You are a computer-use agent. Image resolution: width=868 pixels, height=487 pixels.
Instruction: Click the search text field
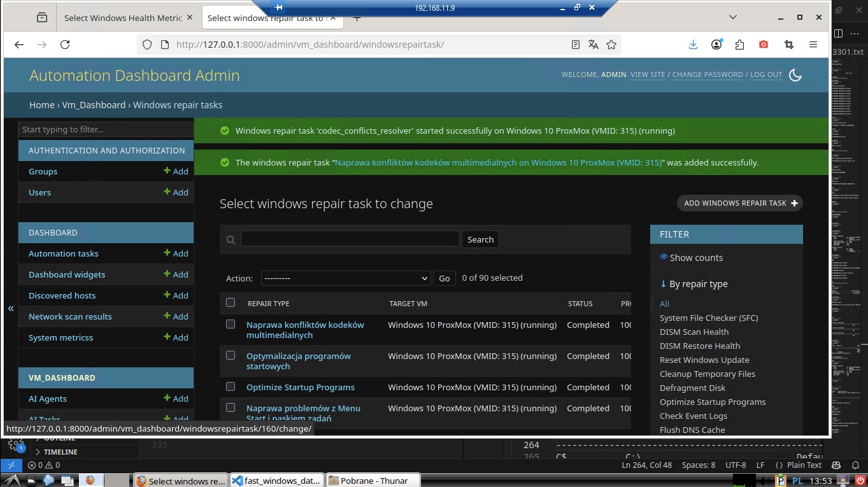[350, 239]
